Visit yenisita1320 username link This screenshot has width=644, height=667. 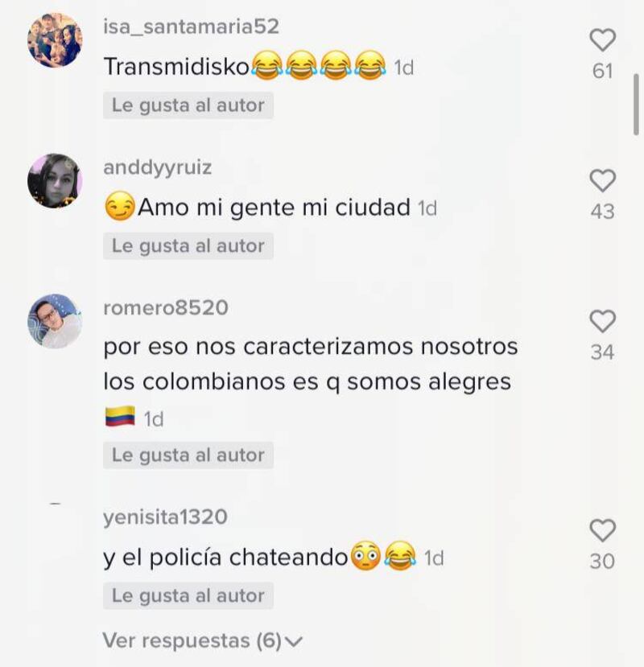click(x=165, y=517)
